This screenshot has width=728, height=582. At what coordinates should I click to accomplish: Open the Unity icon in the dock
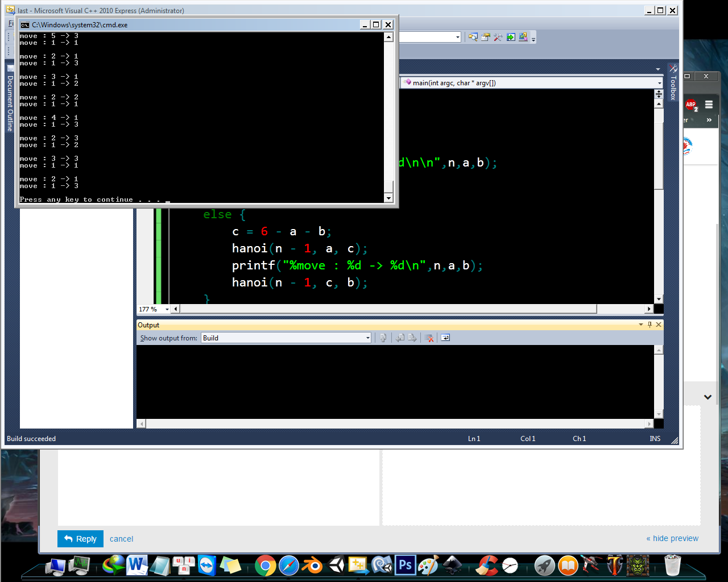coord(336,566)
